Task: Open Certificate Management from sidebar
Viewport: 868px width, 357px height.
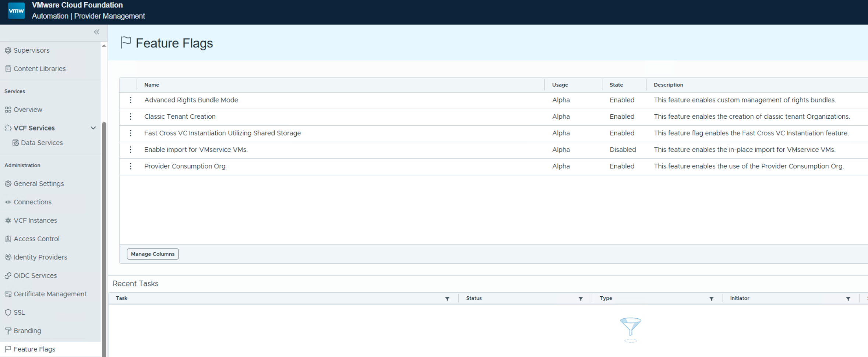Action: [x=50, y=294]
